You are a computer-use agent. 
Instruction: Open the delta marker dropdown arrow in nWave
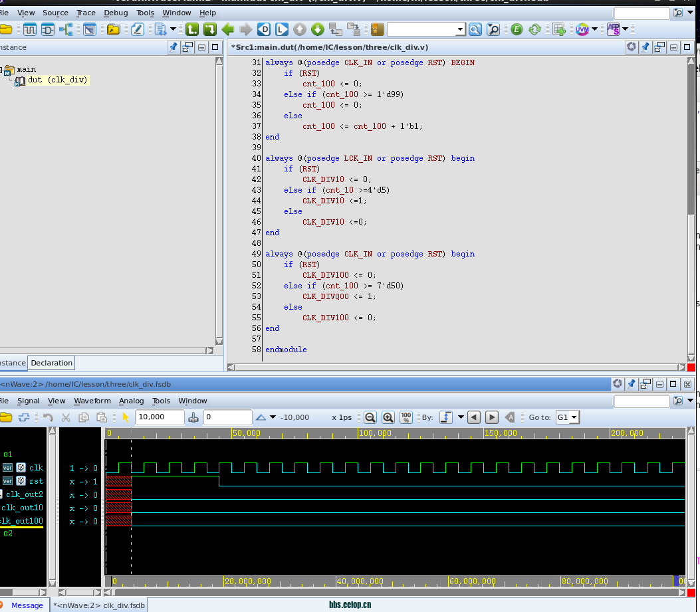pyautogui.click(x=273, y=417)
